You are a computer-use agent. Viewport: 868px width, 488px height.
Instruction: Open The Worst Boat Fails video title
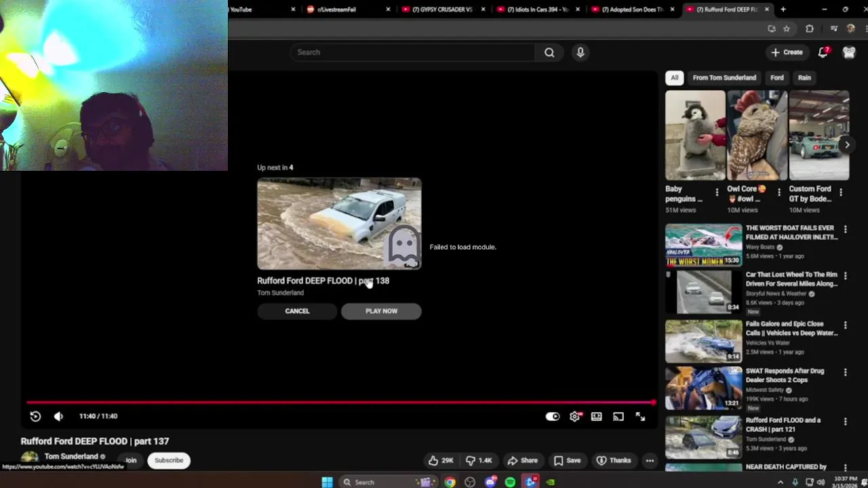[x=791, y=232]
